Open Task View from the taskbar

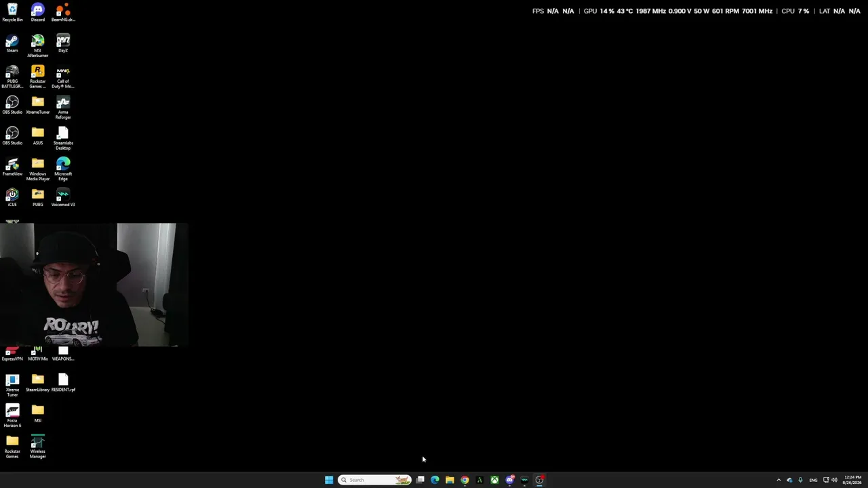pyautogui.click(x=420, y=480)
